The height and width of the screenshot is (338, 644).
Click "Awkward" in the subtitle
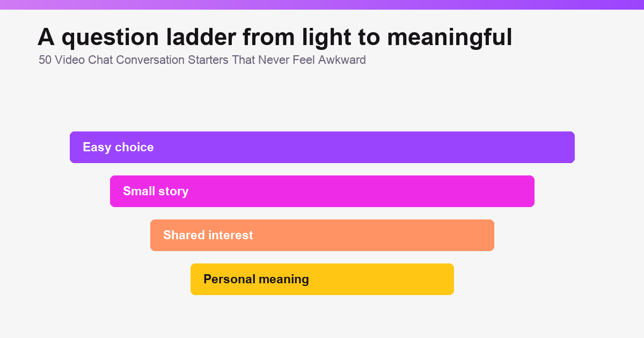[x=342, y=60]
